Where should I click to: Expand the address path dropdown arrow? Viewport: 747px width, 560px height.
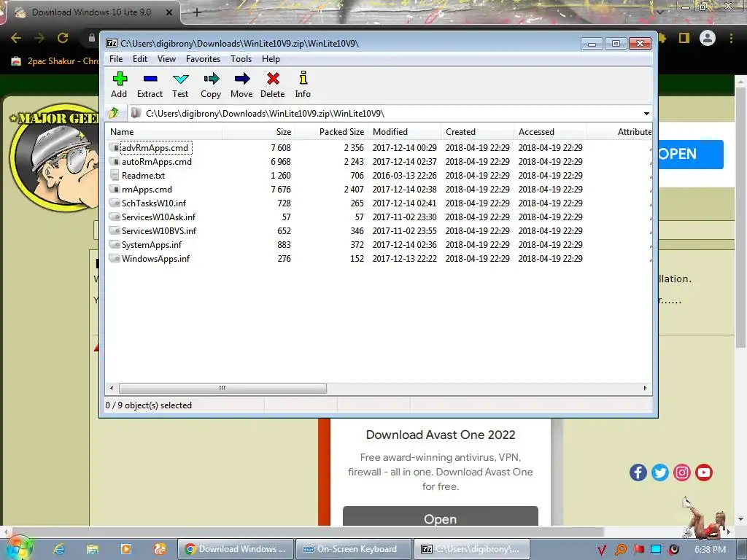point(646,113)
